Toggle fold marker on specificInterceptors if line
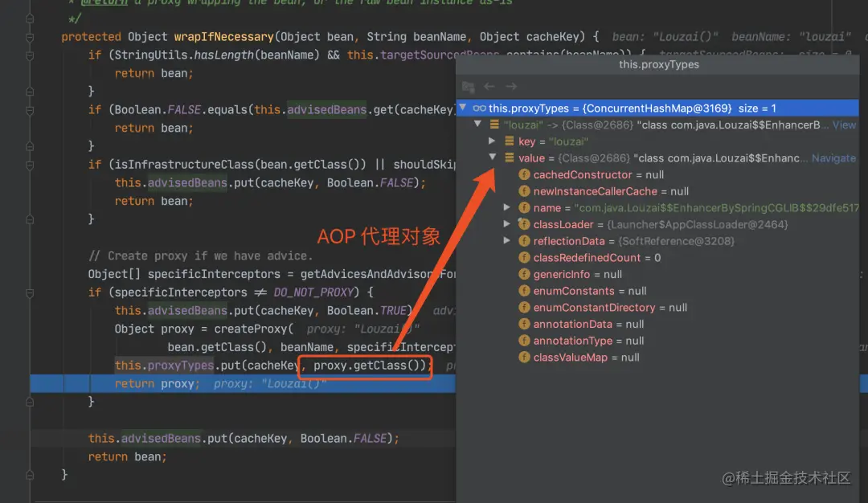Viewport: 868px width, 503px height. pyautogui.click(x=30, y=293)
